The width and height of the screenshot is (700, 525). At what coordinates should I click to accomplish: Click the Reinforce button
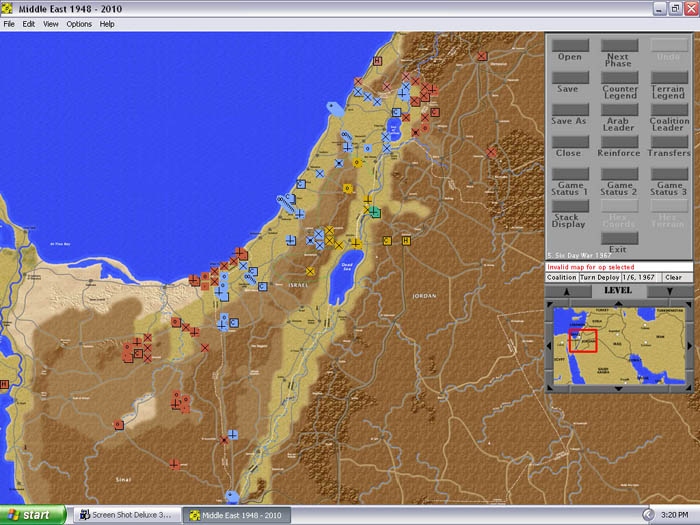point(619,142)
